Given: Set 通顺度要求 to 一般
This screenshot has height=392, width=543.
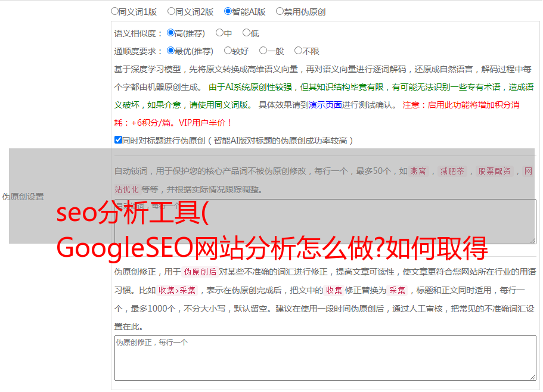Looking at the screenshot, I should (263, 51).
